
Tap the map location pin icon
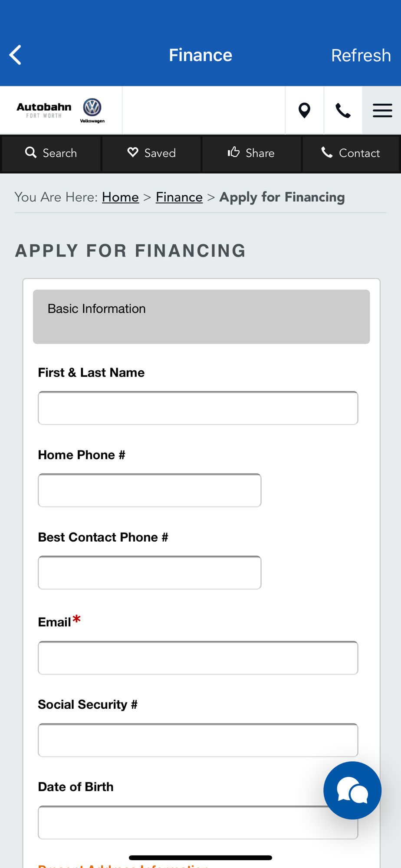point(305,110)
